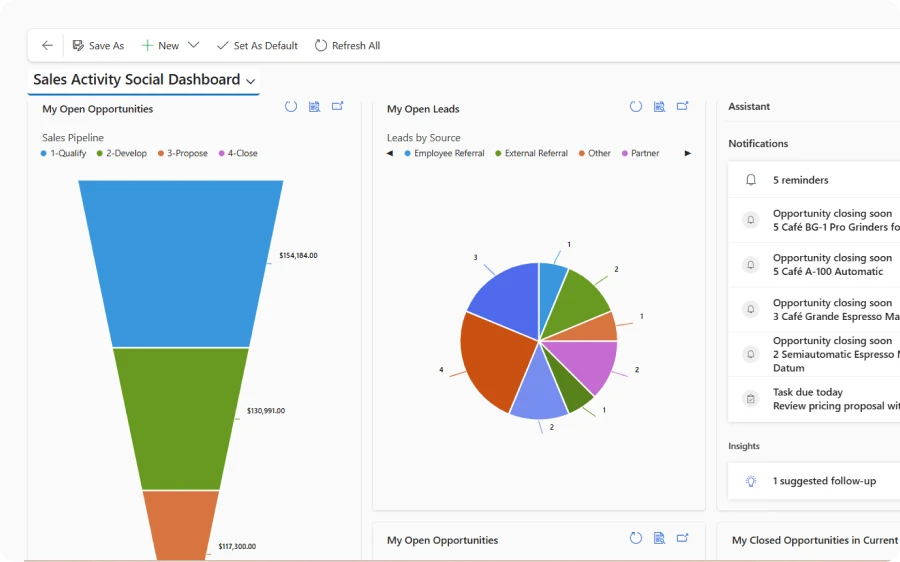Screen dimensions: 900x562
Task: View records icon for top My Open Opportunities
Action: [315, 106]
